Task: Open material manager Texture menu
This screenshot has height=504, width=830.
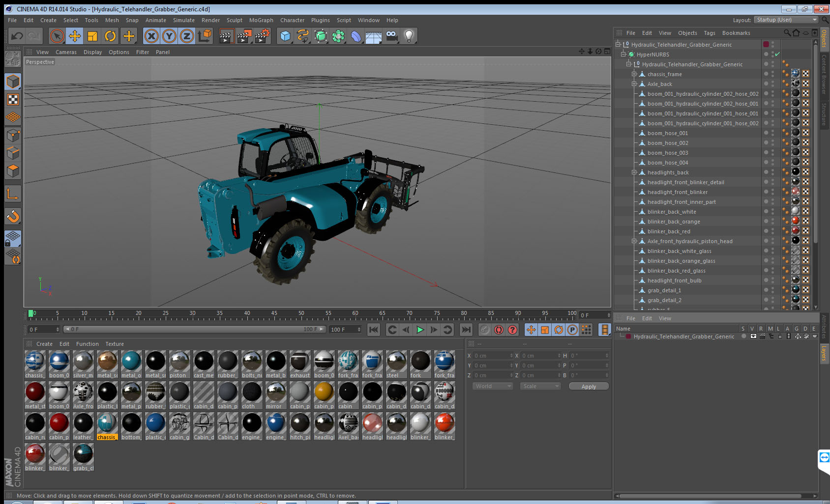Action: click(115, 344)
